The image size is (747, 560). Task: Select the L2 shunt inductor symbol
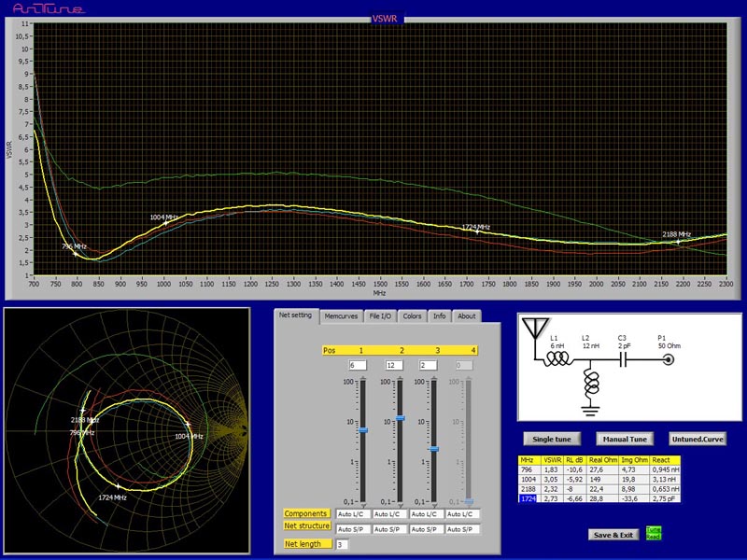[x=591, y=384]
